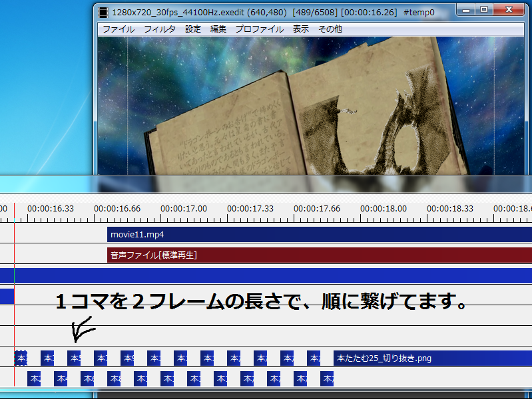Open the フィルタ menu

[x=160, y=29]
